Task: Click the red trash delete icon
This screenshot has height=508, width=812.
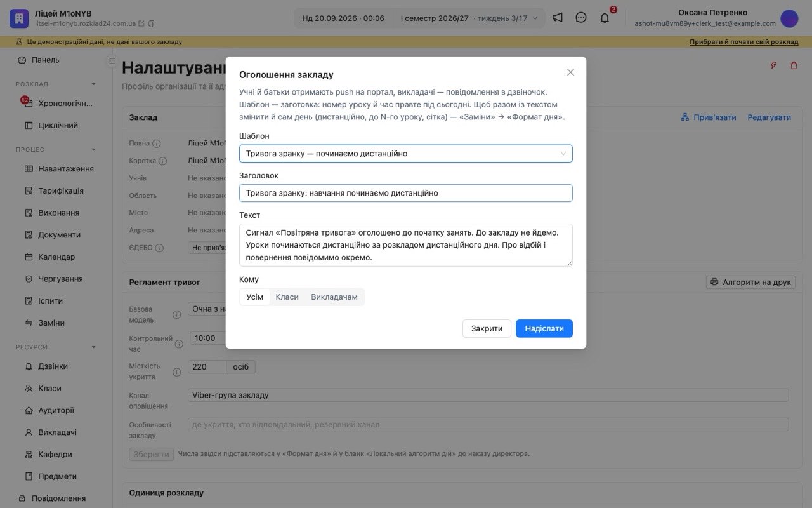Action: click(x=794, y=65)
